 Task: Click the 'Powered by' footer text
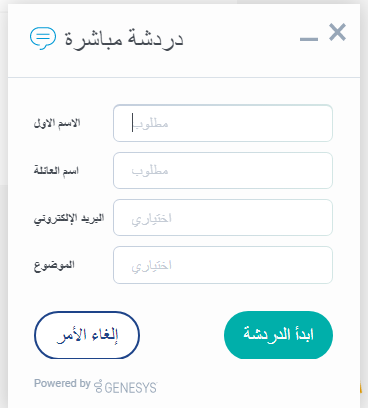pos(62,383)
